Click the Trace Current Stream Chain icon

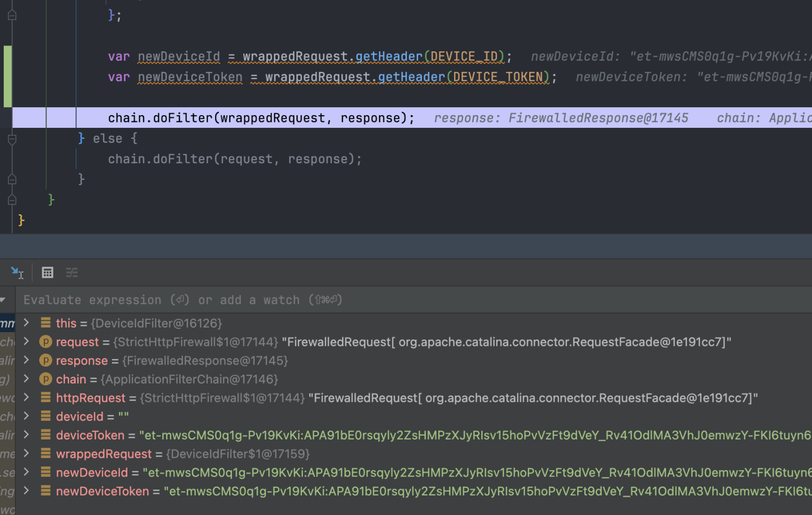[71, 273]
